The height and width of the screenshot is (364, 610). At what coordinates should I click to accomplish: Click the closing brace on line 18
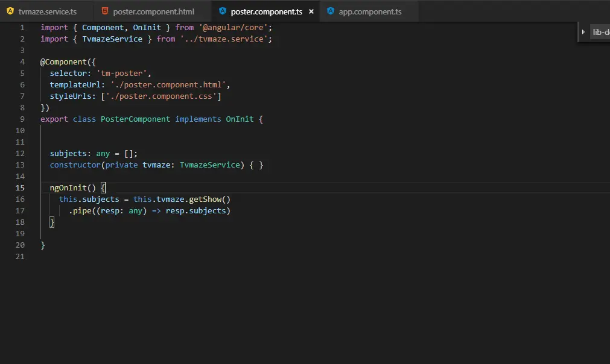[x=52, y=222]
